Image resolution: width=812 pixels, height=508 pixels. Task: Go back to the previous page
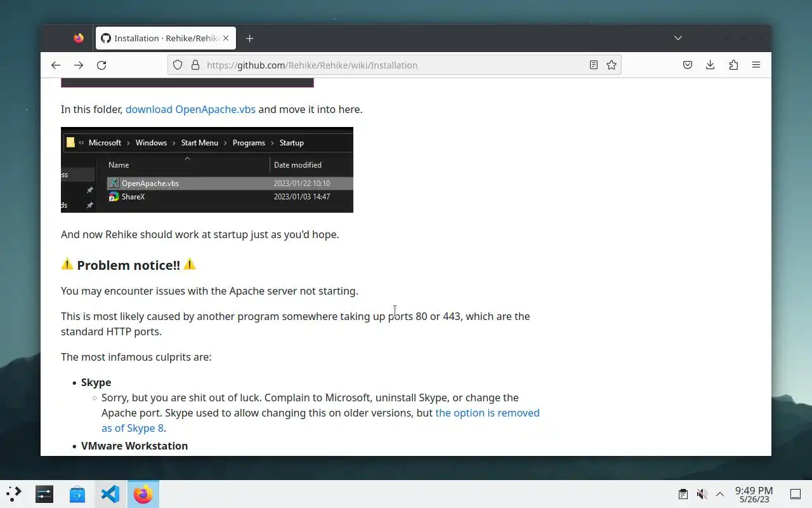(56, 65)
